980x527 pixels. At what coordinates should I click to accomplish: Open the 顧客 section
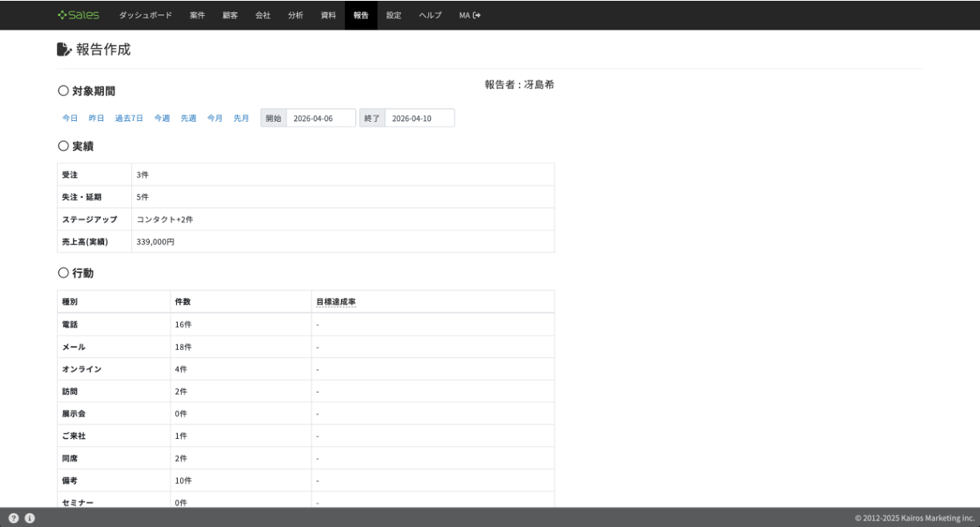click(230, 15)
